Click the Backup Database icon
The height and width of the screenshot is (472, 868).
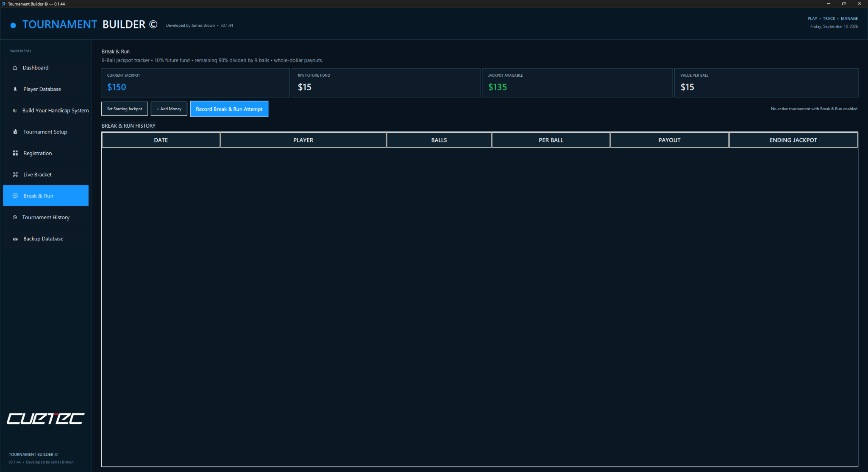[x=15, y=239]
